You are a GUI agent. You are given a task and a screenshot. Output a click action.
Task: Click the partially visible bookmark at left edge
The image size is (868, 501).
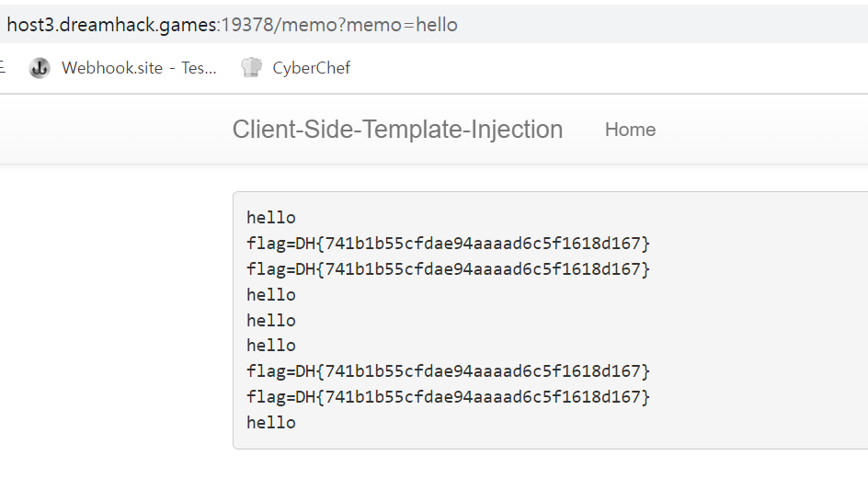[x=3, y=68]
